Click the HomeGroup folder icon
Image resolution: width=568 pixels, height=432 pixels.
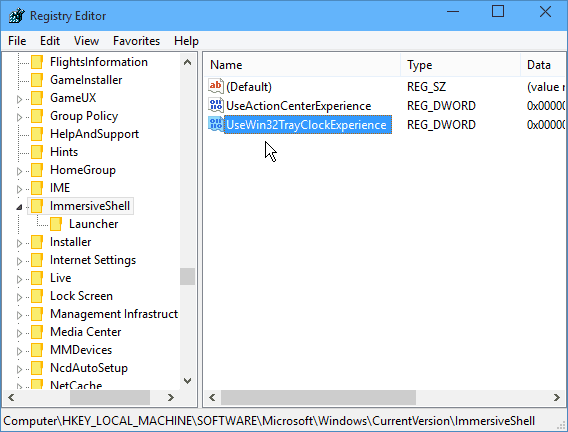tap(37, 170)
